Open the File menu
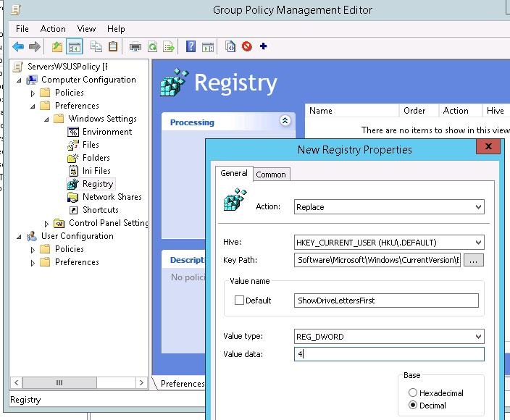 [22, 29]
